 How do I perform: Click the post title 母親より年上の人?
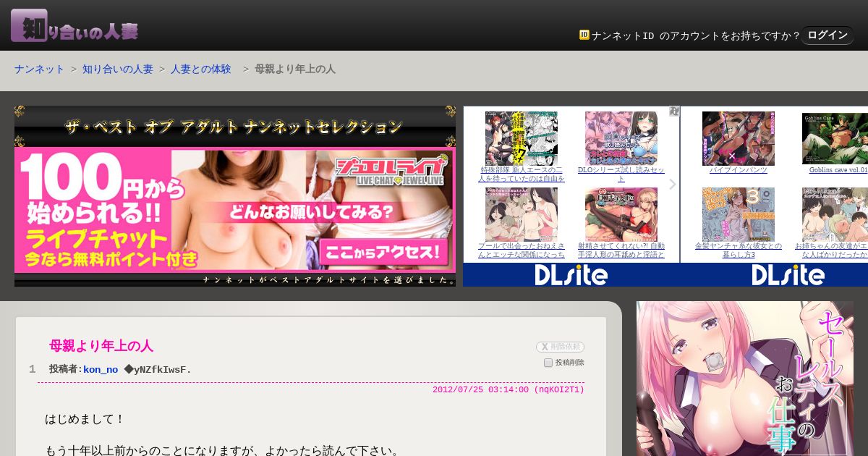coord(101,346)
